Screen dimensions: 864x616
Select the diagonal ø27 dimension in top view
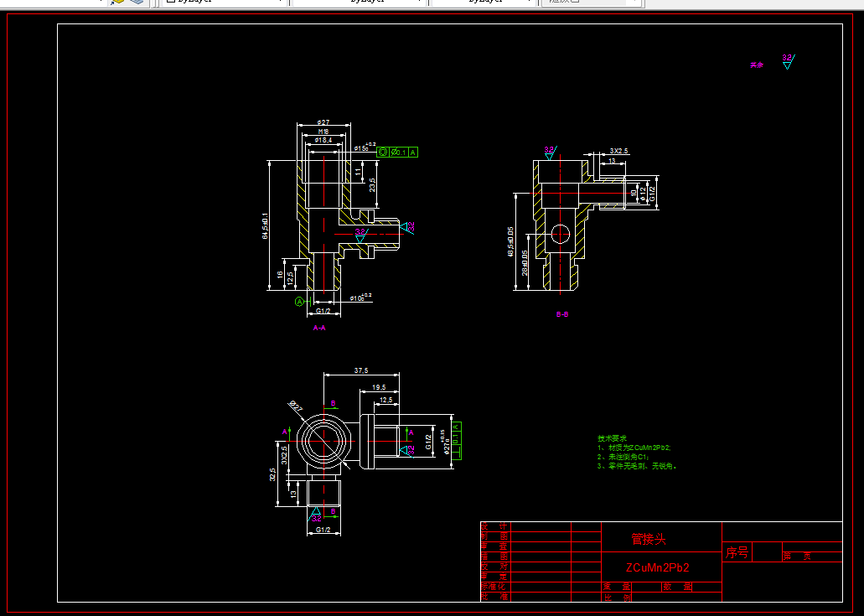(296, 406)
